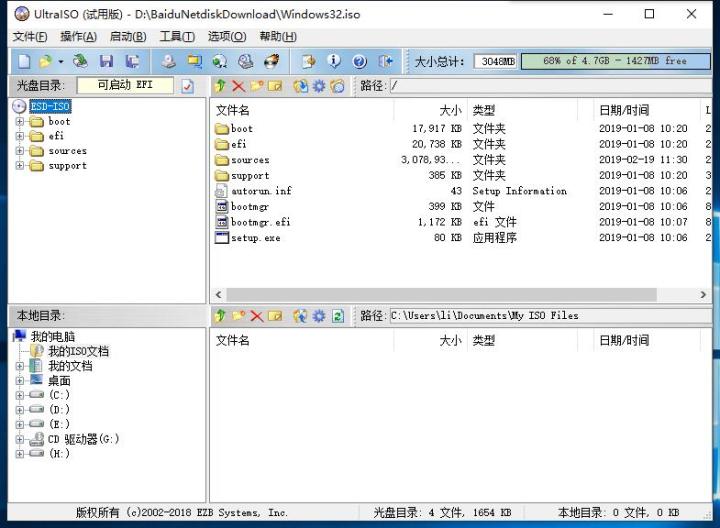Click the blue gear icon in local pane toolbar

point(319,316)
